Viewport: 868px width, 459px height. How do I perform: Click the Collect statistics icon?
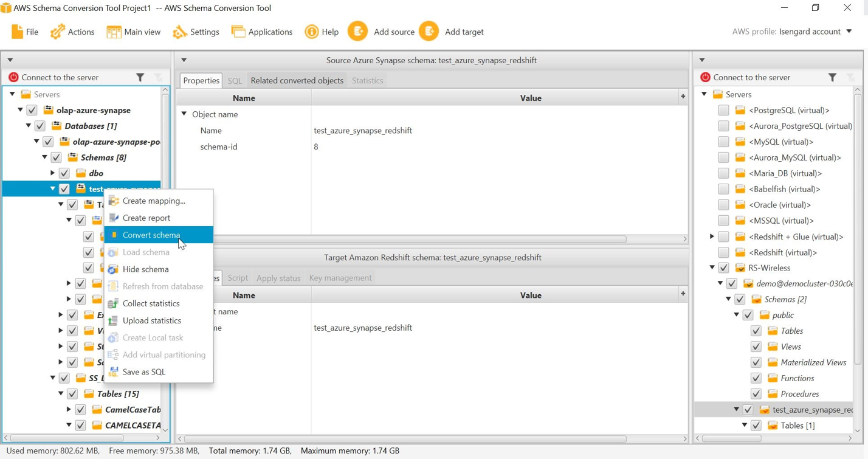[x=114, y=303]
